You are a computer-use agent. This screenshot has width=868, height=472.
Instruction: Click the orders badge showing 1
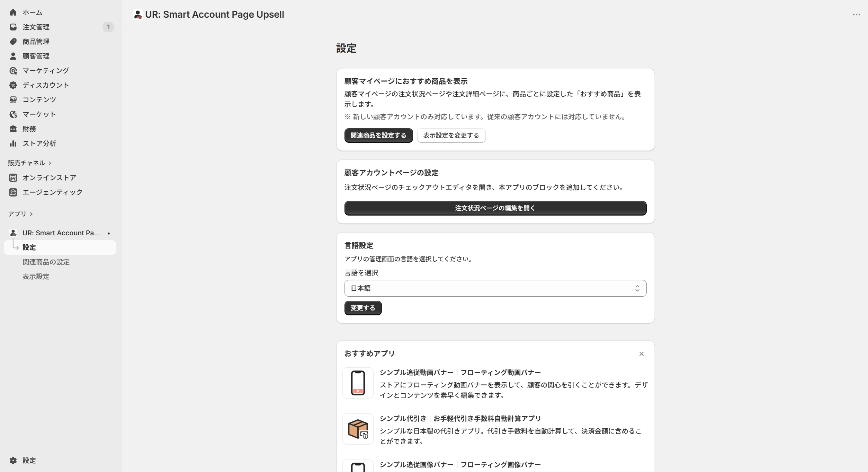[x=108, y=27]
